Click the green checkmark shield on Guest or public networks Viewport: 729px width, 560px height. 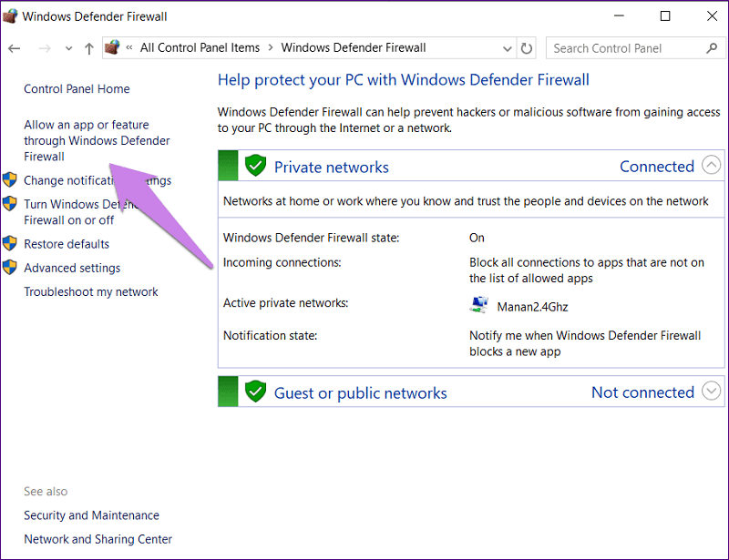pos(255,392)
